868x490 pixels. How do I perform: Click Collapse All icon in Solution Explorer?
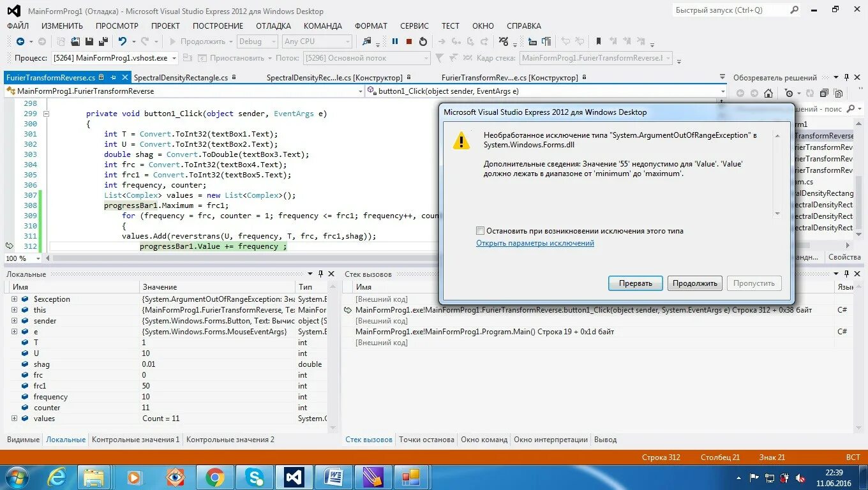(824, 93)
